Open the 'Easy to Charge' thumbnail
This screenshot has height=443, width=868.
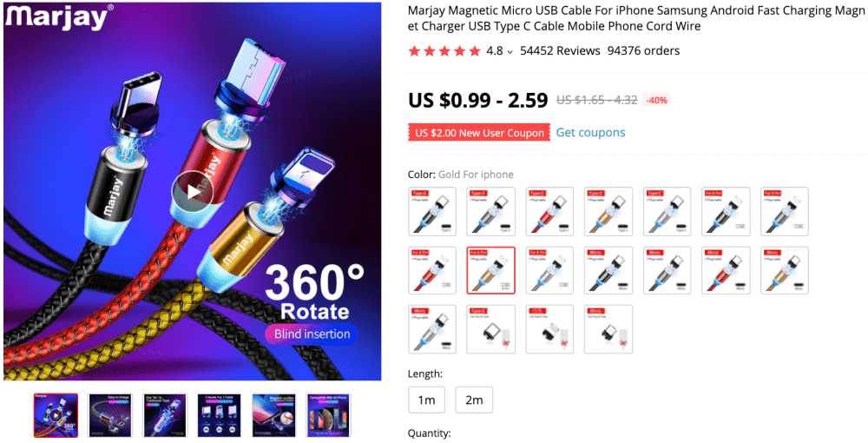110,415
